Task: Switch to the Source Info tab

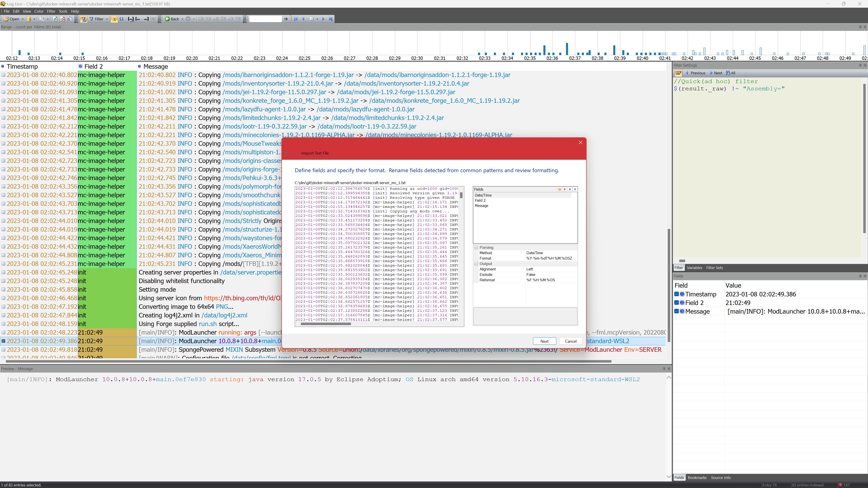Action: click(721, 478)
